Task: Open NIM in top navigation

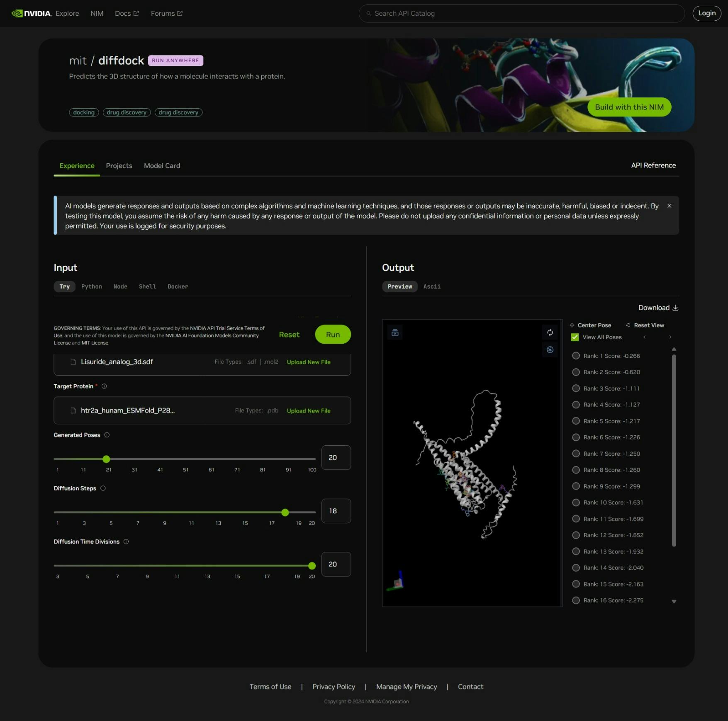Action: click(97, 13)
